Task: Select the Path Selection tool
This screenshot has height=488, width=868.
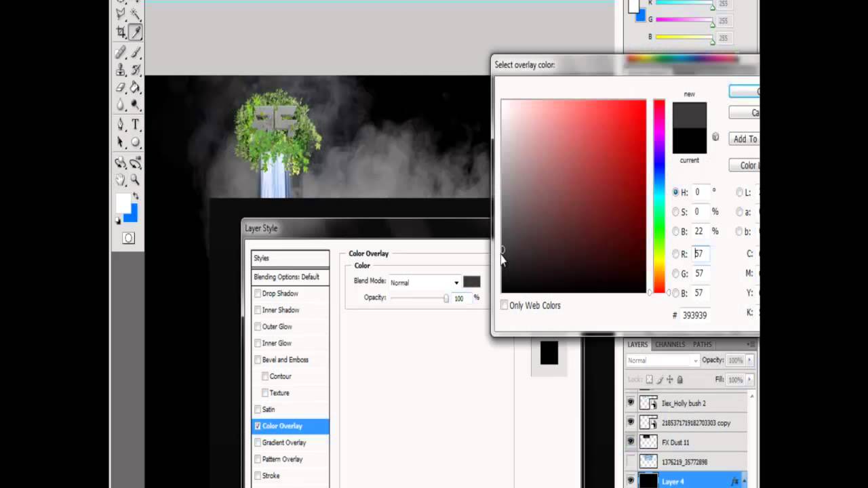Action: tap(121, 142)
